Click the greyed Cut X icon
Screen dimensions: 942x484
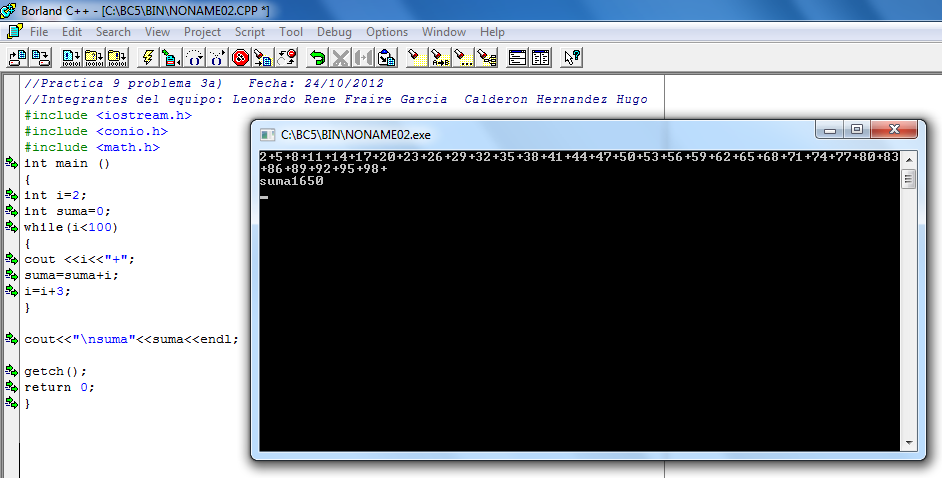(x=341, y=58)
